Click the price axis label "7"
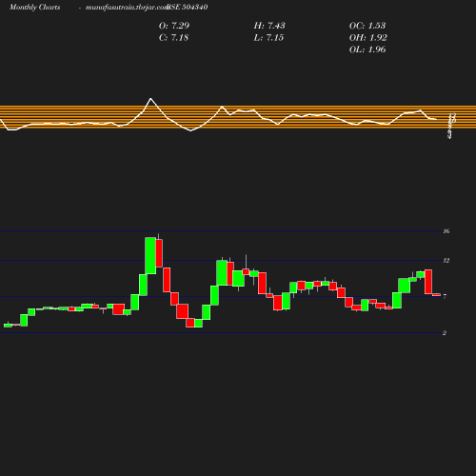 (x=445, y=297)
